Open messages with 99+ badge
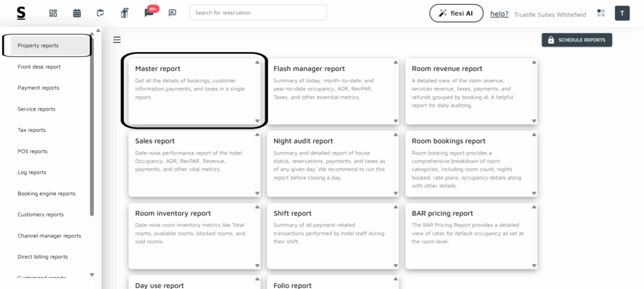This screenshot has height=289, width=644. point(149,13)
